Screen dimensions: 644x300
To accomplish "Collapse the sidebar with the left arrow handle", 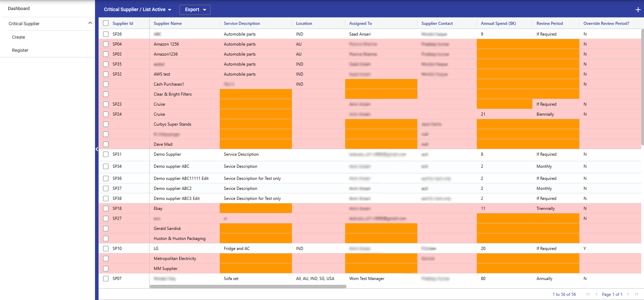I will 97,149.
